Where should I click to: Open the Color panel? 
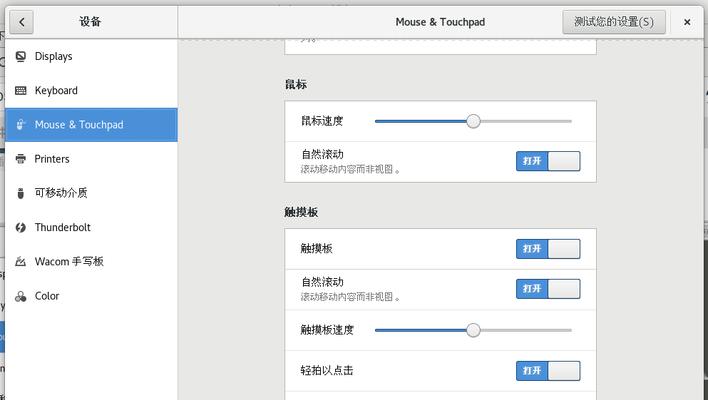click(x=91, y=296)
